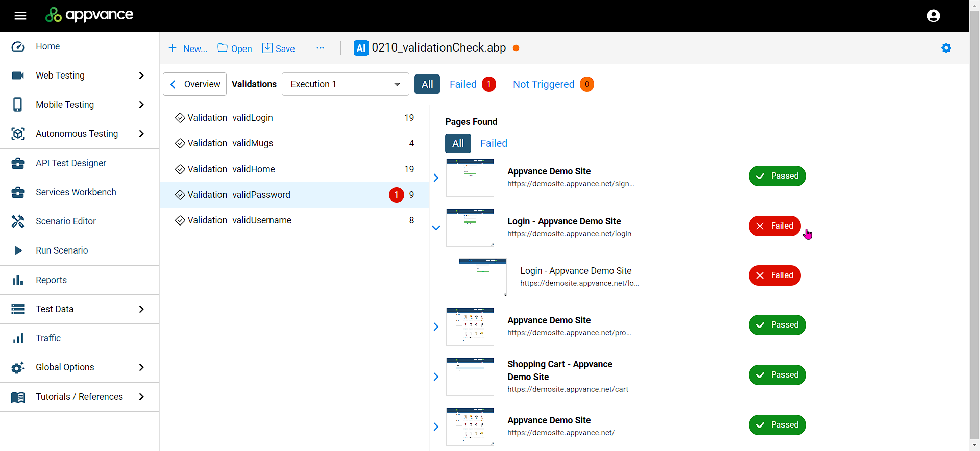
Task: Select the Not Triggered filter
Action: coord(543,84)
